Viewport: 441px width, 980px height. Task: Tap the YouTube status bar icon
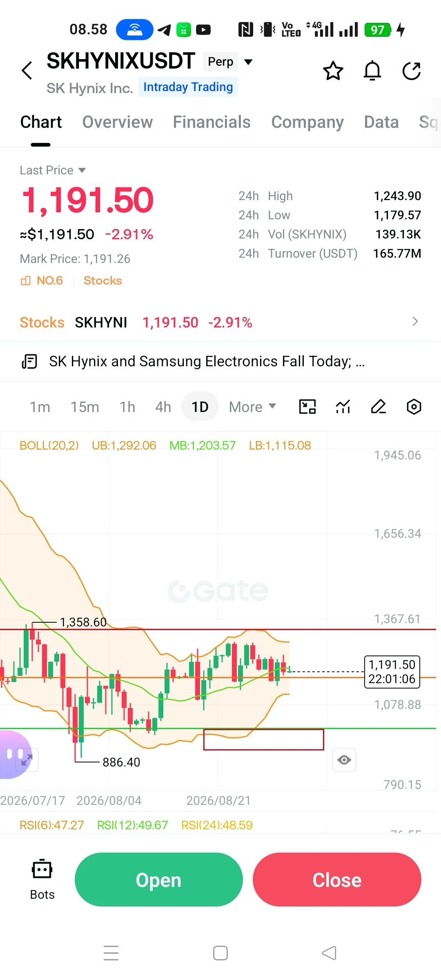click(203, 30)
